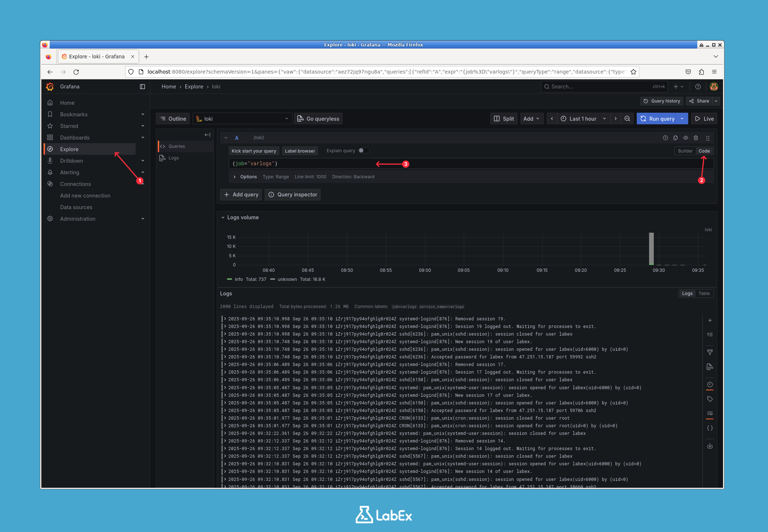
Task: Expand the query Options section
Action: tap(235, 176)
